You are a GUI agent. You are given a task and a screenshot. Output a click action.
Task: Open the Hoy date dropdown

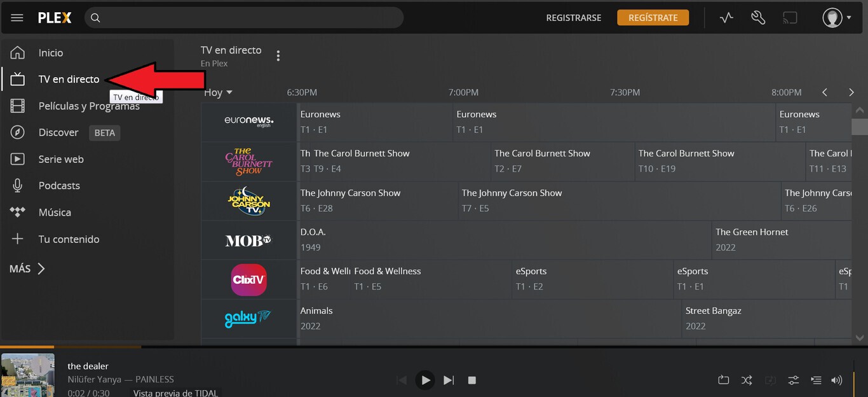[217, 92]
